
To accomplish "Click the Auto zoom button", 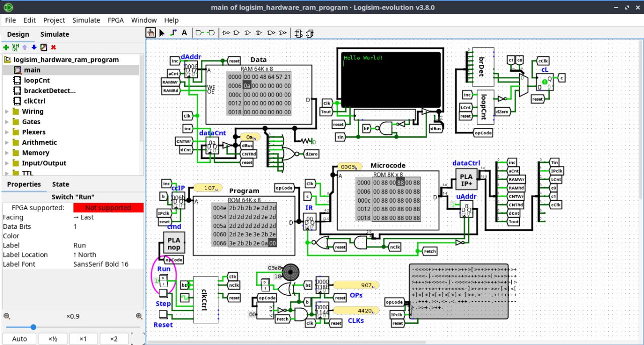I will tap(20, 338).
